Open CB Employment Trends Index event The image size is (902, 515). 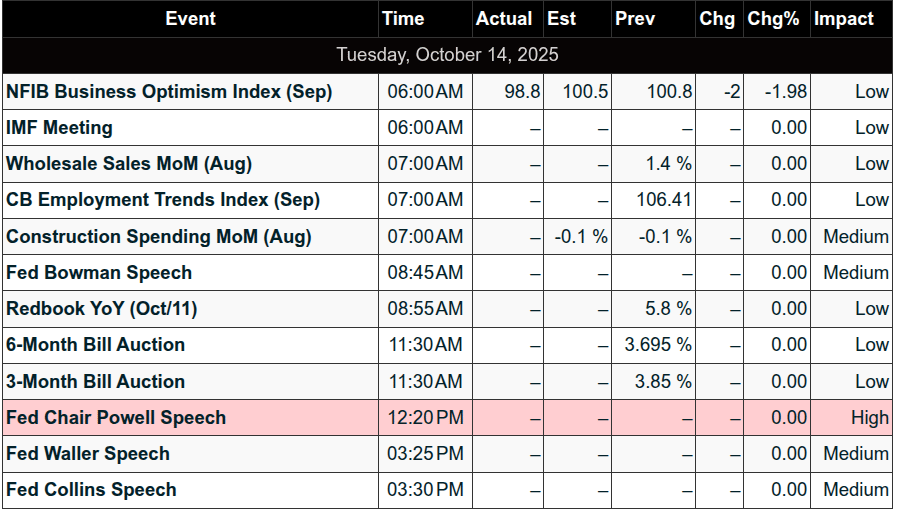tap(163, 200)
